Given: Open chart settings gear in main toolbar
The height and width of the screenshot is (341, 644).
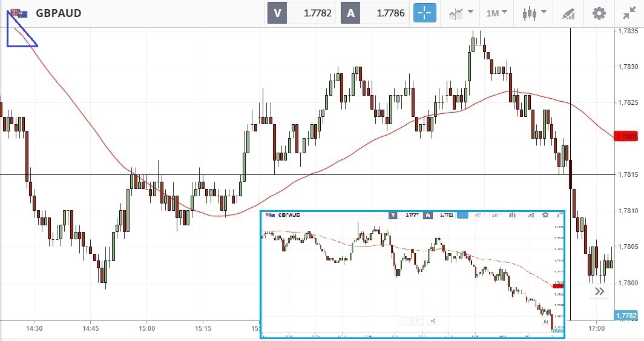Looking at the screenshot, I should [599, 13].
